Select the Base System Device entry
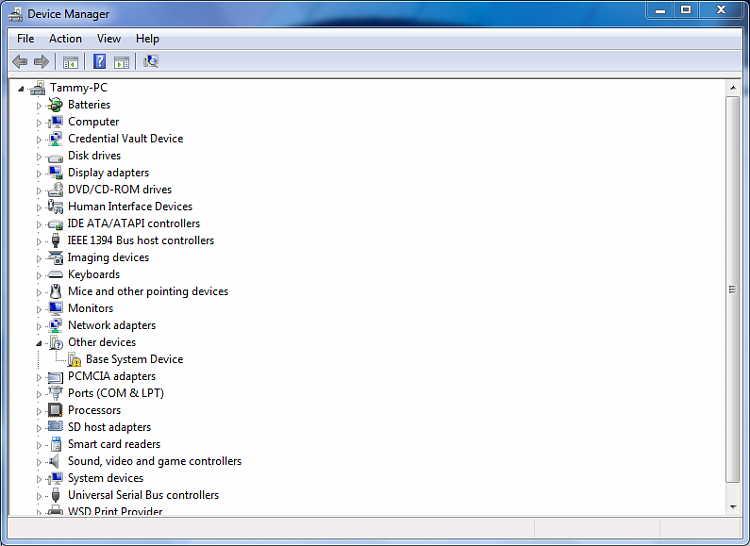The height and width of the screenshot is (546, 750). [134, 360]
